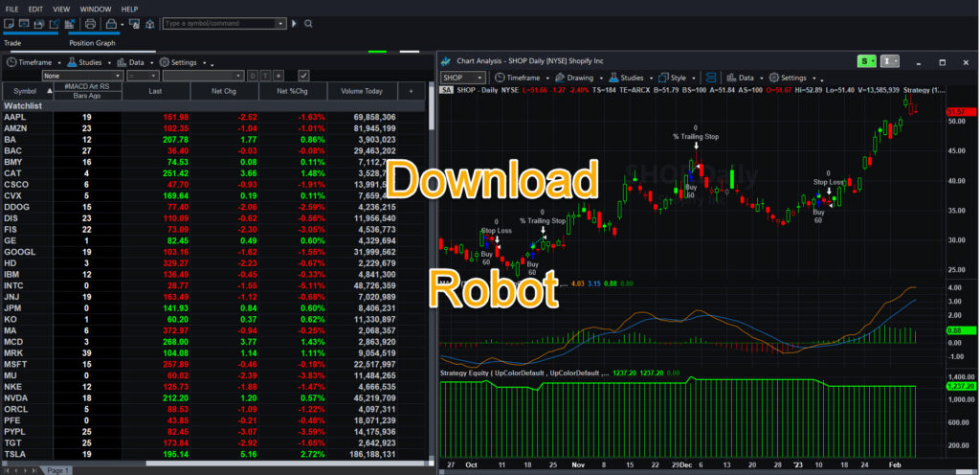Open the Style icon in chart toolbar
The image size is (980, 475).
pyautogui.click(x=663, y=77)
